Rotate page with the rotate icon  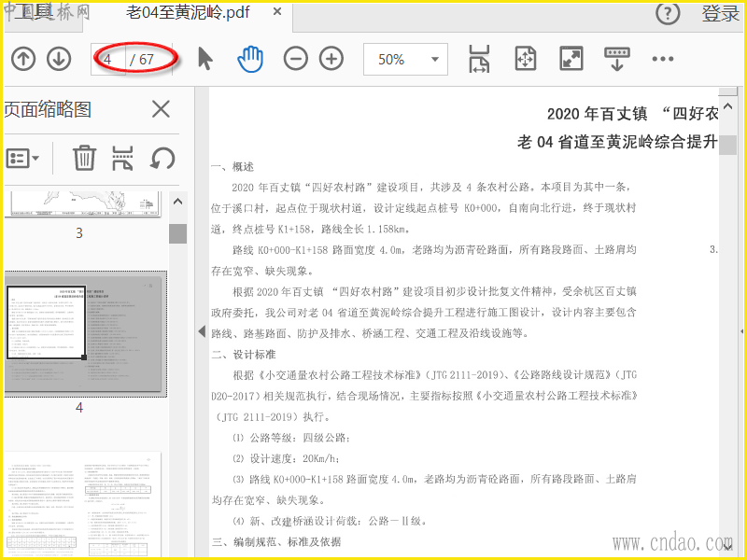coord(162,159)
